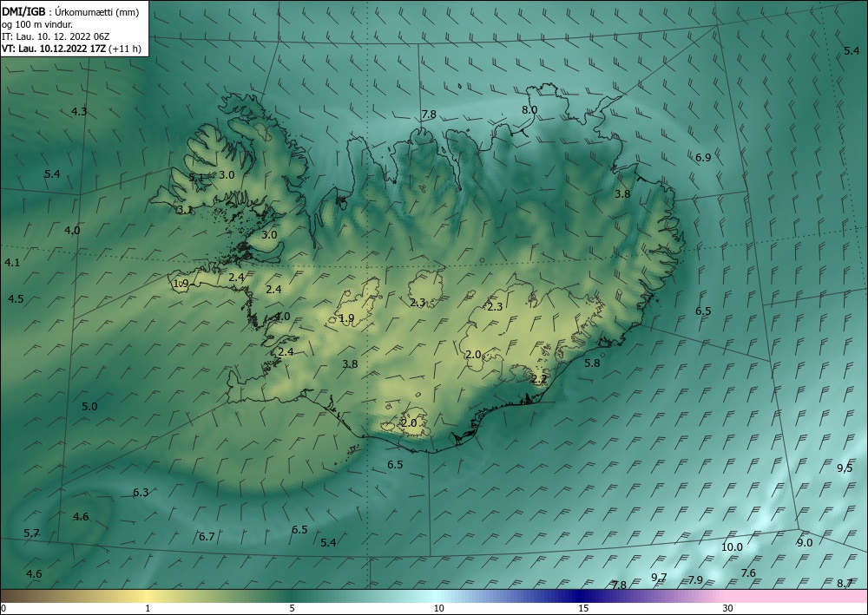Click the map value '5.8'
Image resolution: width=868 pixels, height=615 pixels.
click(x=592, y=363)
